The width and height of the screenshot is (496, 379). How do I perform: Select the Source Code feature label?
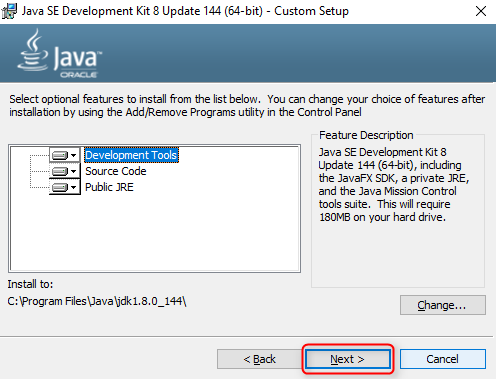click(116, 171)
